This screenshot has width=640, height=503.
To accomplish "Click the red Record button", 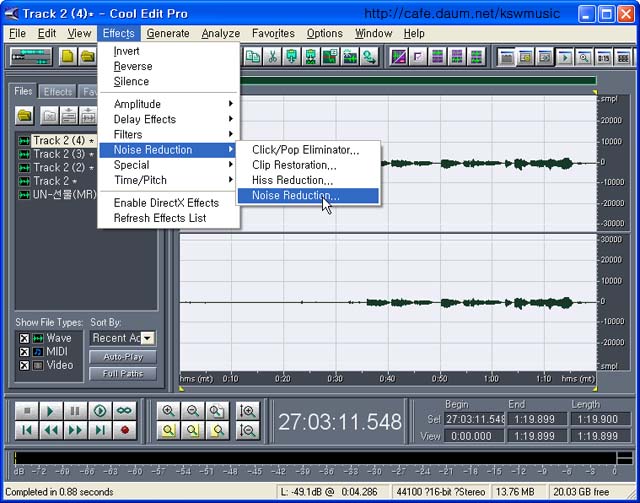I will (124, 430).
